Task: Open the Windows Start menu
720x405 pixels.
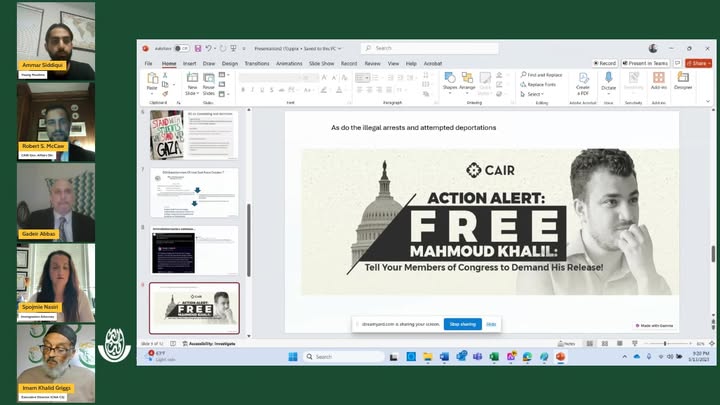Action: (x=293, y=357)
